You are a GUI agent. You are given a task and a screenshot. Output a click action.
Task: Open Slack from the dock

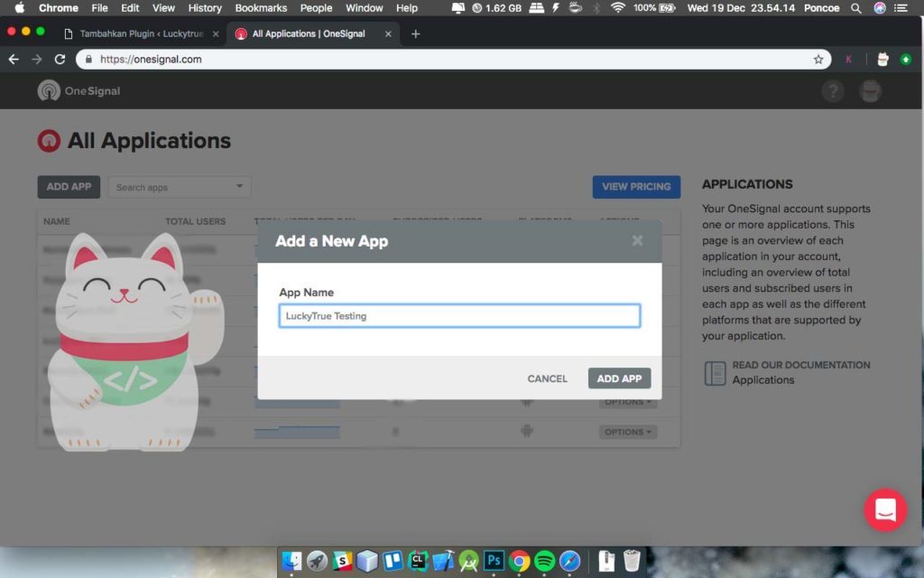pyautogui.click(x=342, y=561)
